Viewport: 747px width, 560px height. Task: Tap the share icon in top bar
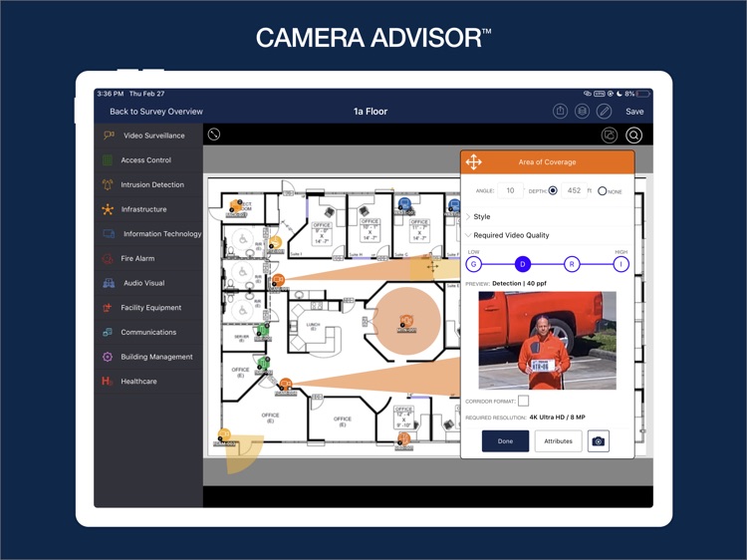(x=560, y=111)
